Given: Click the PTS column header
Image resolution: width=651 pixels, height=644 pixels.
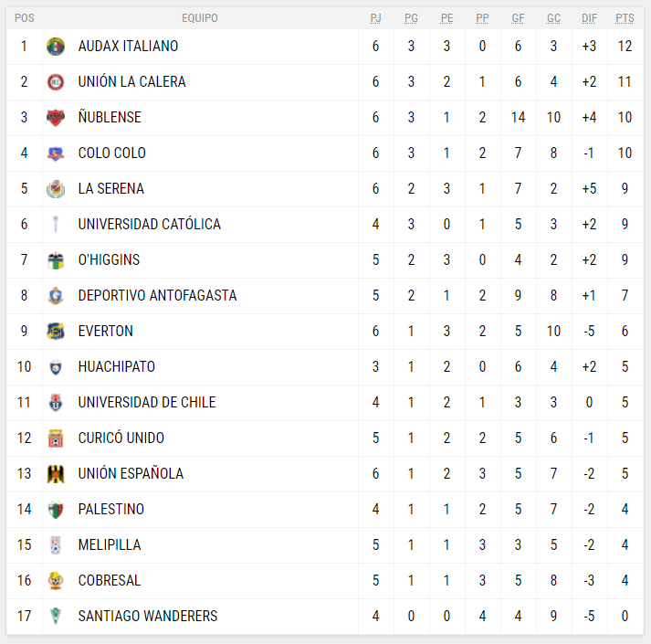Looking at the screenshot, I should (625, 18).
